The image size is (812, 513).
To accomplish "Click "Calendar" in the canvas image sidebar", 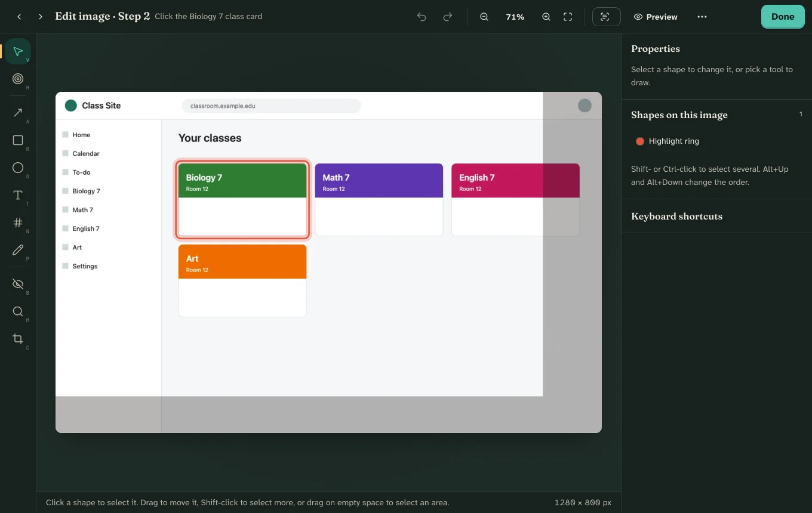I will tap(86, 153).
